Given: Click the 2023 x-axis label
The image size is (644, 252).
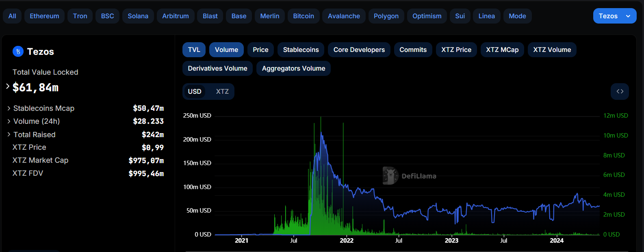Looking at the screenshot, I should 451,241.
